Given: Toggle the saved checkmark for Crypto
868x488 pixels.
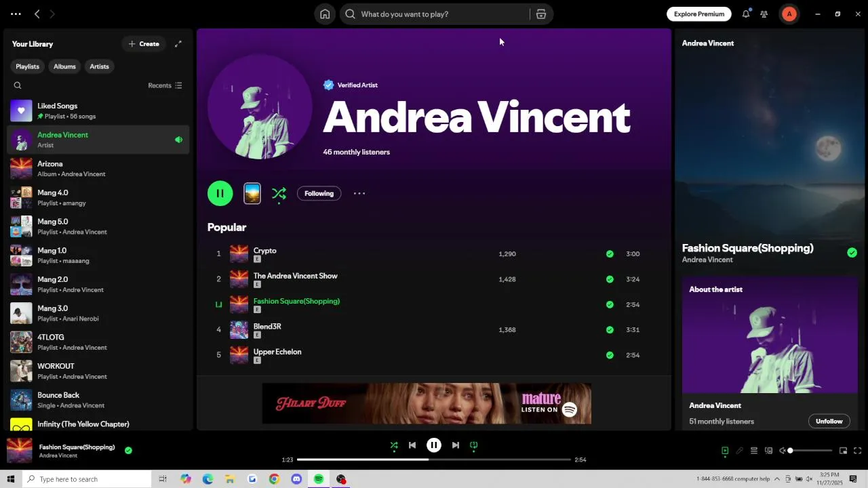Looking at the screenshot, I should [610, 254].
